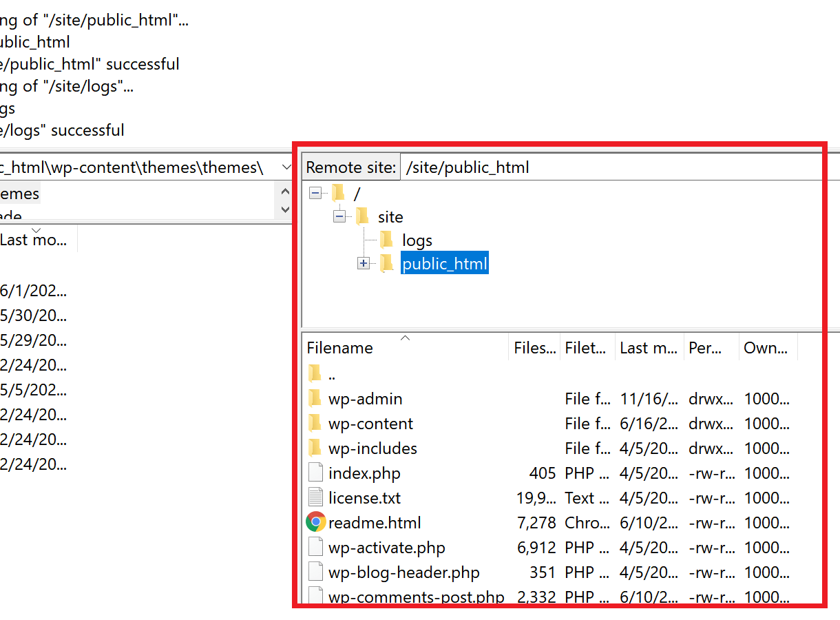The height and width of the screenshot is (620, 840).
Task: Click the parent directory folder icon
Action: (x=315, y=373)
